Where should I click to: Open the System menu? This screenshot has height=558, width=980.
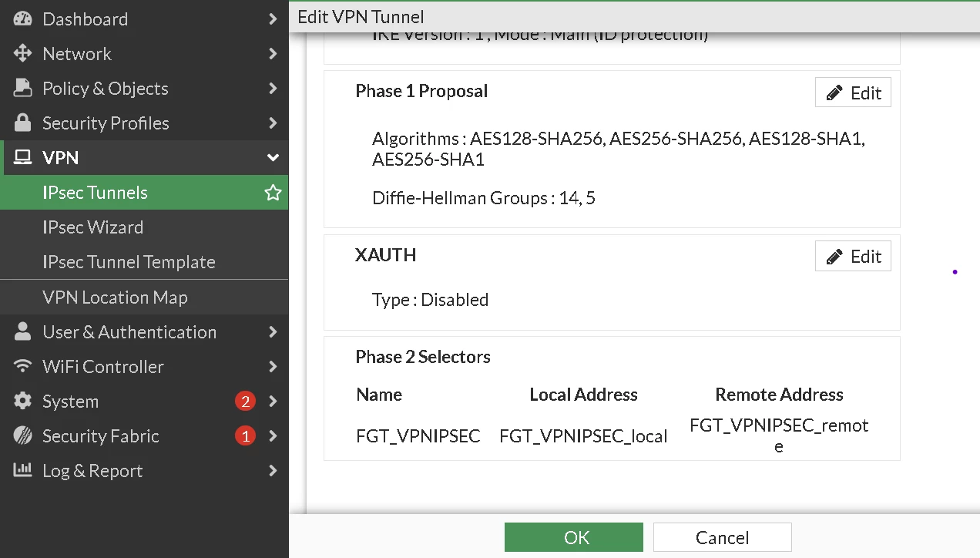144,402
